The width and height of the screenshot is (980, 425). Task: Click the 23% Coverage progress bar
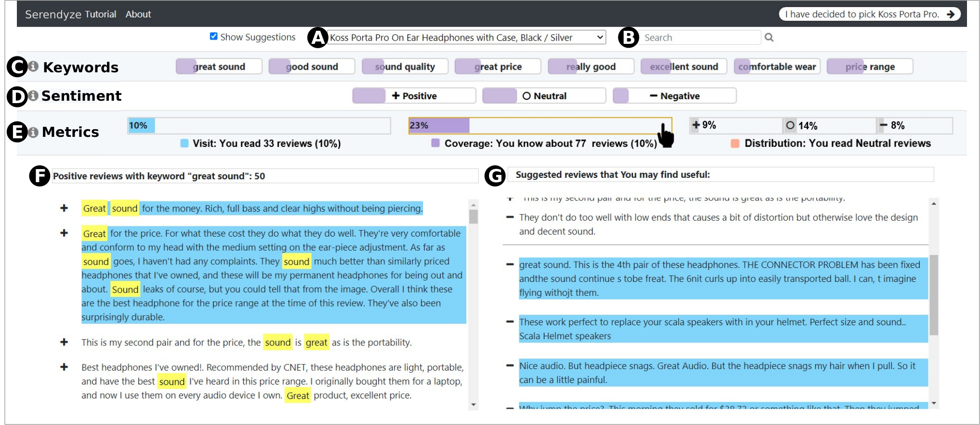coord(540,126)
